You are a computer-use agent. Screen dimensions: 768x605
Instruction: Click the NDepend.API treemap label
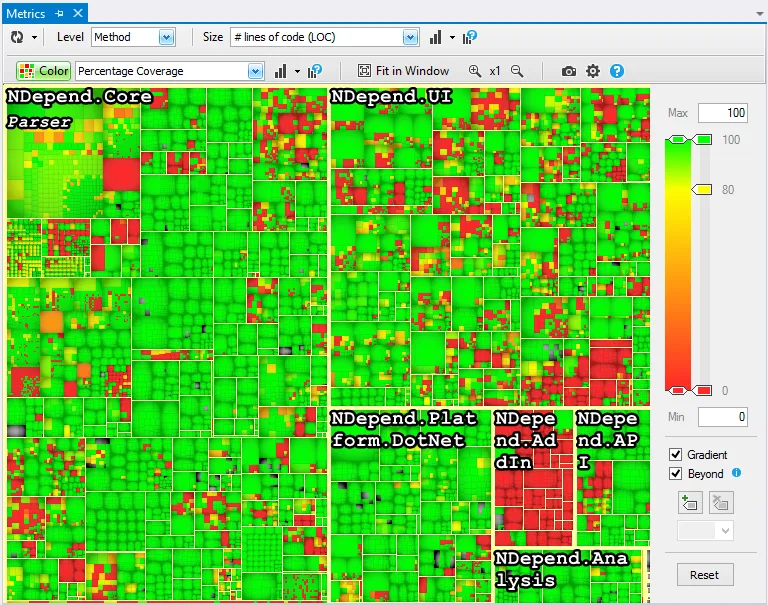pos(607,440)
